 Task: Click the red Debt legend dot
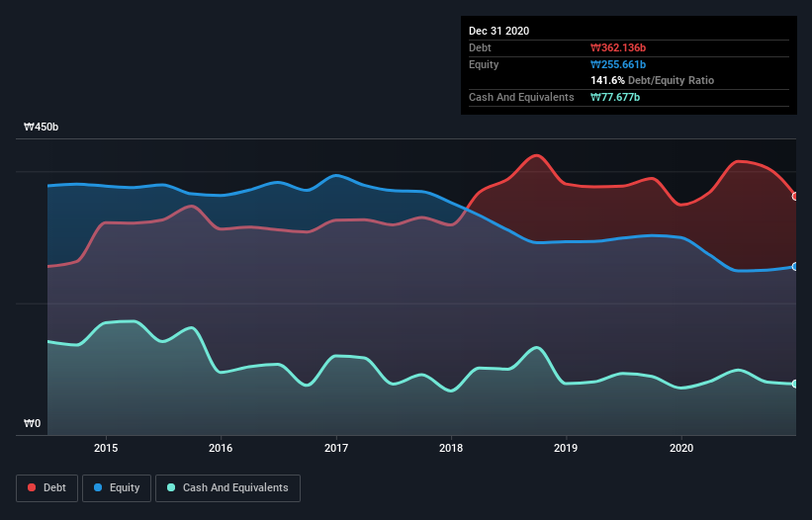[32, 487]
